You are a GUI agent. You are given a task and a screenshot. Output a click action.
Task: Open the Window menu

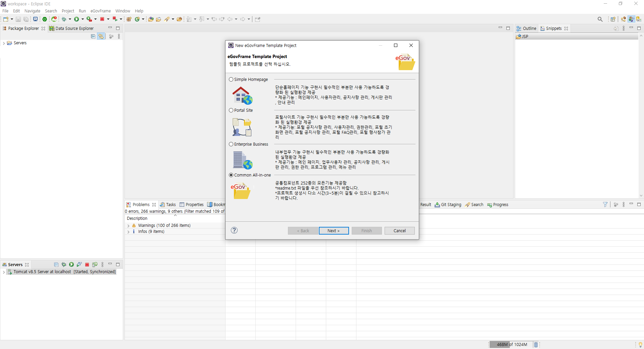point(122,11)
